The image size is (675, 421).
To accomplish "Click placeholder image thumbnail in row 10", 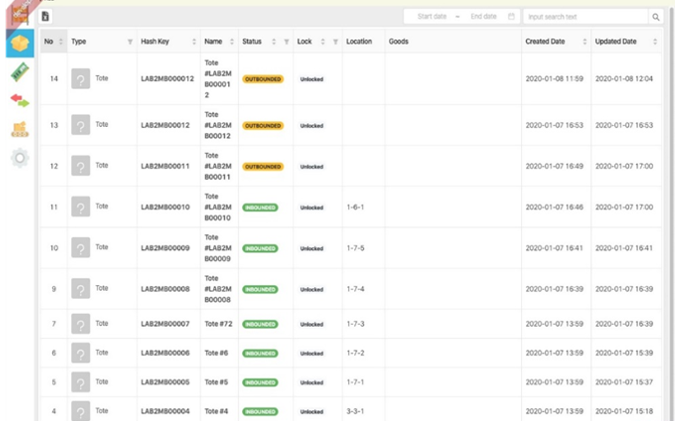I will 81,248.
